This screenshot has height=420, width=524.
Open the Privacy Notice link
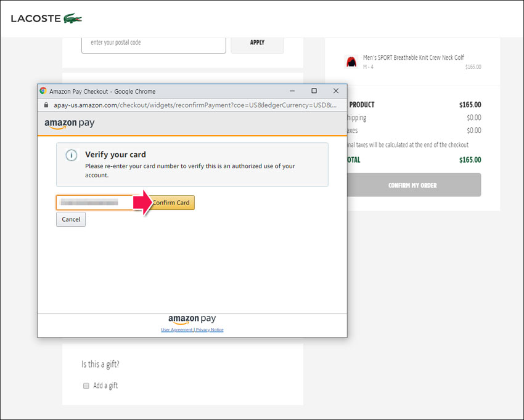coord(210,330)
